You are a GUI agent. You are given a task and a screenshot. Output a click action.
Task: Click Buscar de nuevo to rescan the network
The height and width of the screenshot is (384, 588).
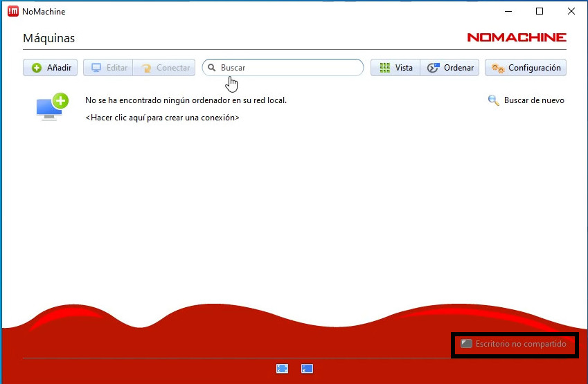(x=526, y=100)
